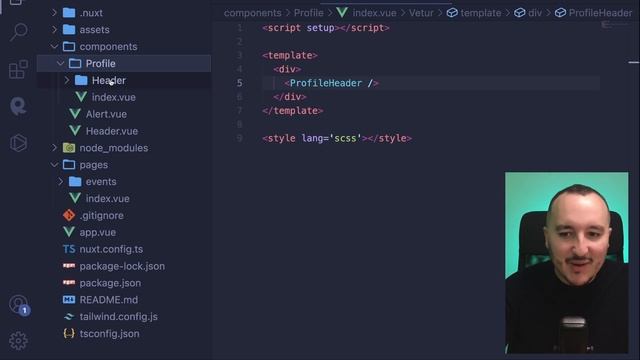Select the components breadcrumb item
The width and height of the screenshot is (640, 360).
pos(253,13)
